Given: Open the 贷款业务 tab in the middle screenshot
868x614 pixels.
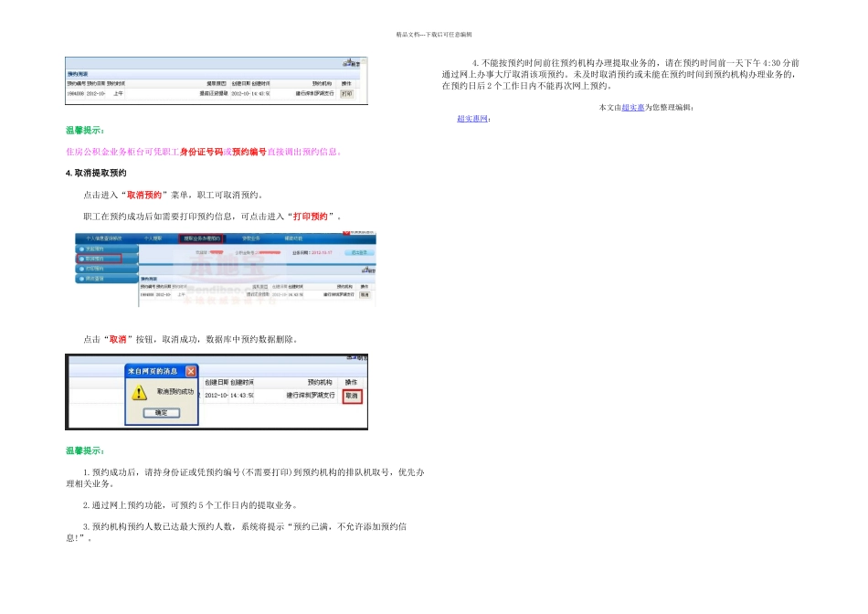Looking at the screenshot, I should tap(250, 238).
